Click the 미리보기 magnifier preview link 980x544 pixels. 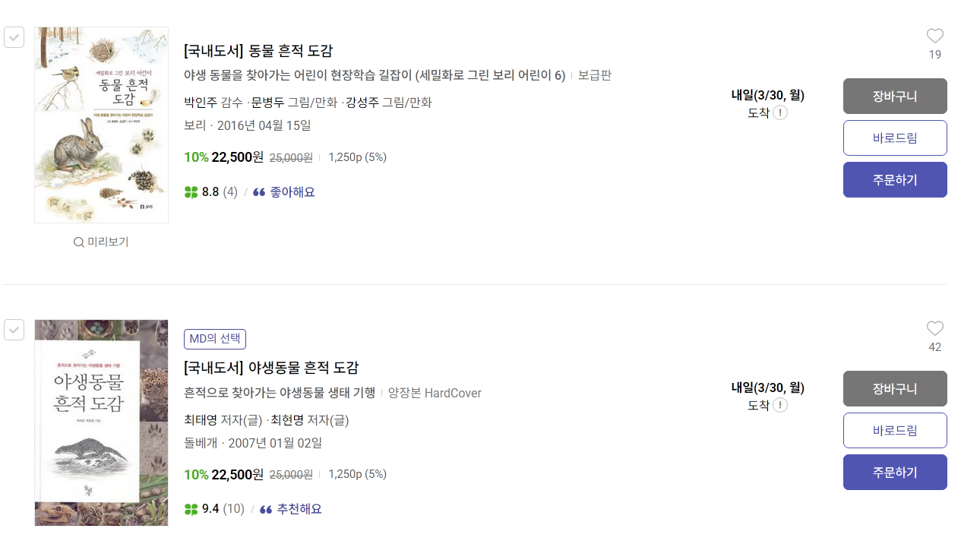tap(101, 242)
